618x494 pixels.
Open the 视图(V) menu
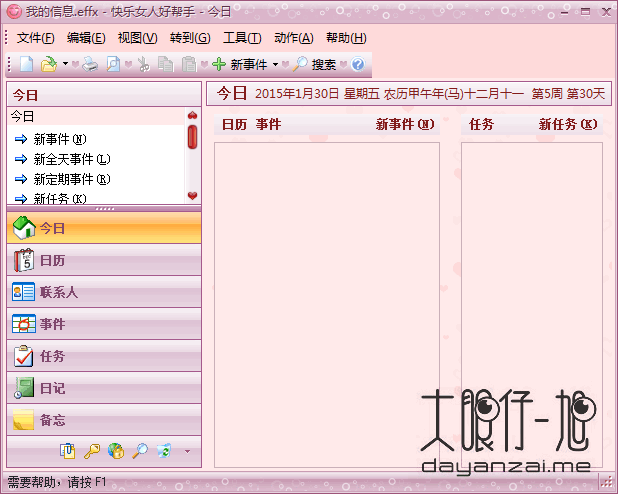[x=137, y=38]
